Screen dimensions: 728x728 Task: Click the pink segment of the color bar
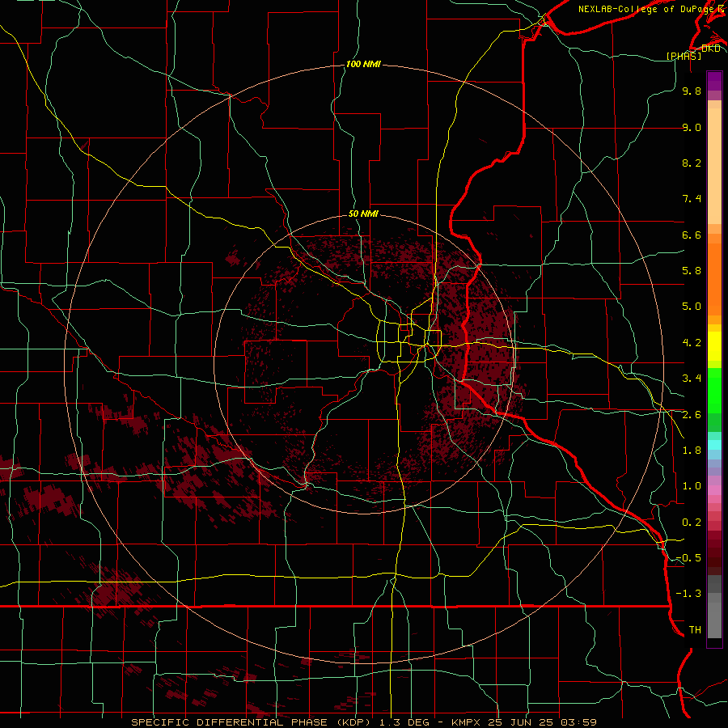[714, 489]
